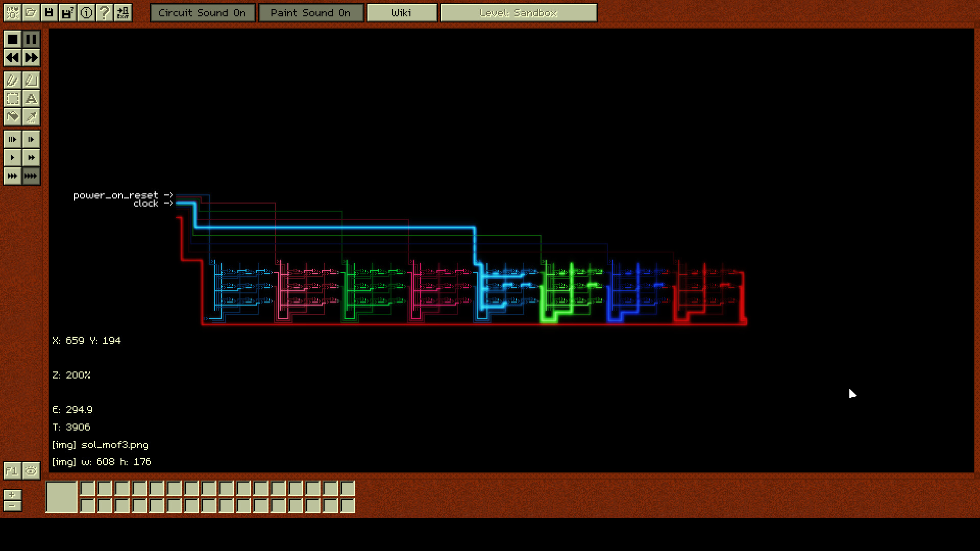Stop the running simulation
Image resolution: width=980 pixels, height=551 pixels.
coord(12,39)
